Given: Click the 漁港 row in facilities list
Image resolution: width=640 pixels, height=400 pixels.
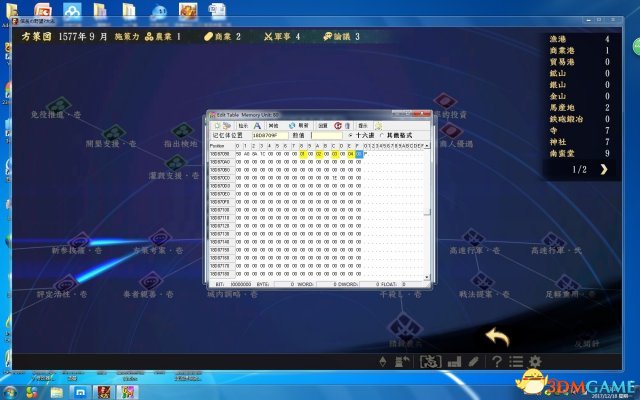Looking at the screenshot, I should click(x=579, y=39).
